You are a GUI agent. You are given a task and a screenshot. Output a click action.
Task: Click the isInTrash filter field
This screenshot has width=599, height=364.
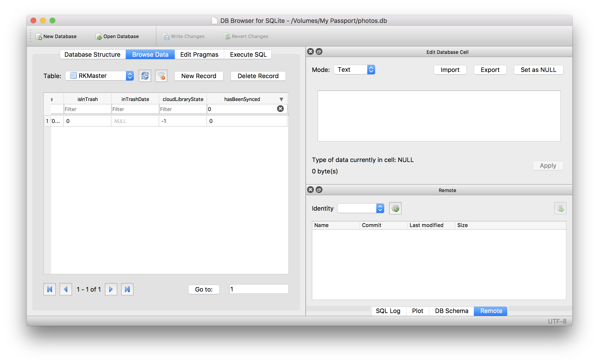click(x=87, y=109)
